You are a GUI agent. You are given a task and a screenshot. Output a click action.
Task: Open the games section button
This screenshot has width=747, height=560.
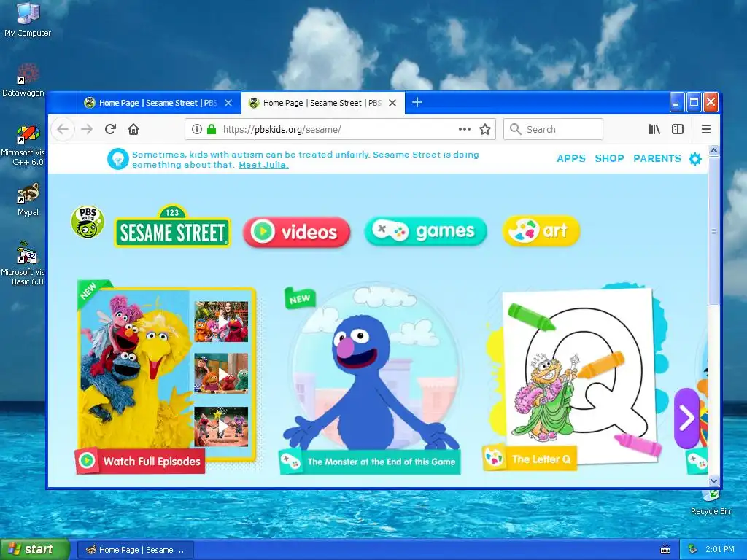[x=425, y=231]
